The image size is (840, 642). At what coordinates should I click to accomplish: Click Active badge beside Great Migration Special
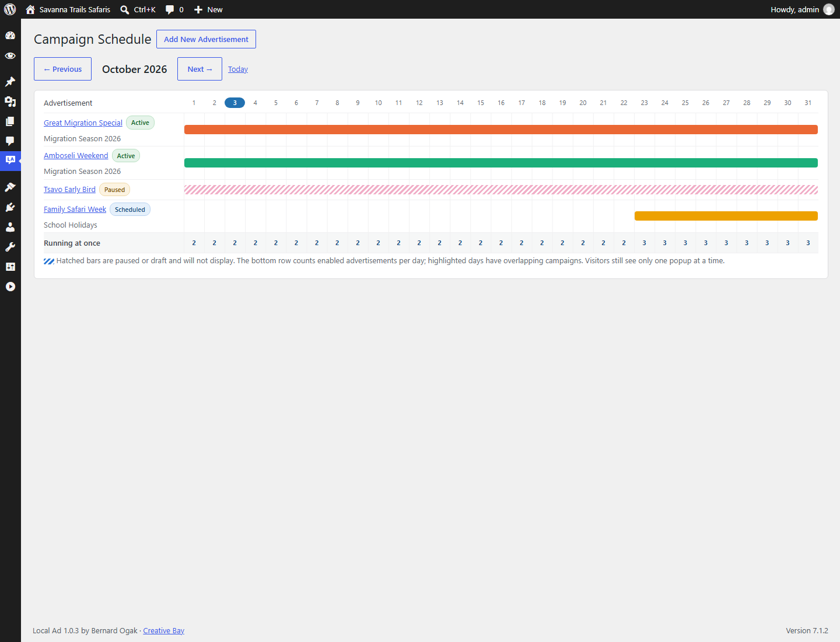pos(140,123)
